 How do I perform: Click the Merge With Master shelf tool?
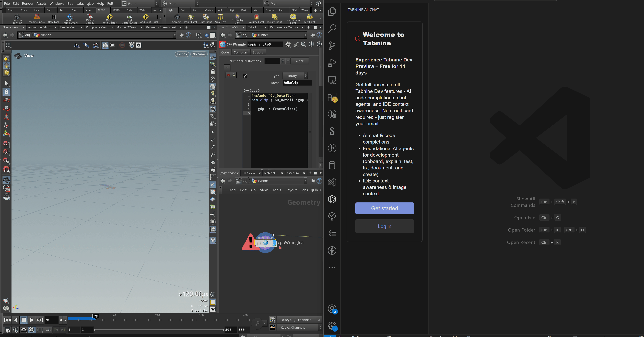coord(110,19)
